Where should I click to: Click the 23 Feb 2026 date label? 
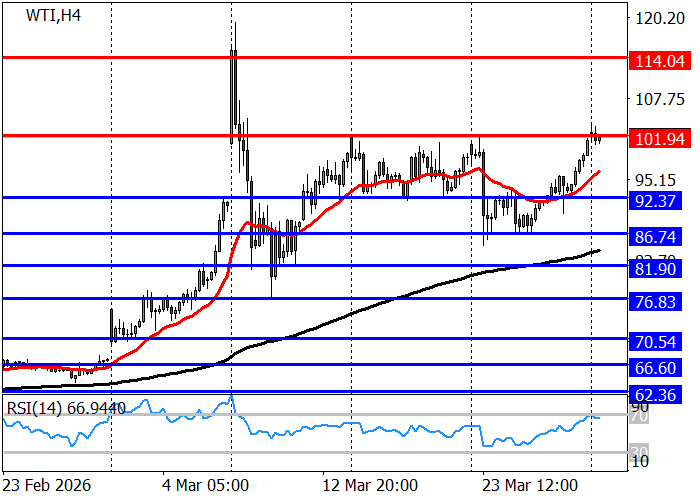(x=46, y=484)
